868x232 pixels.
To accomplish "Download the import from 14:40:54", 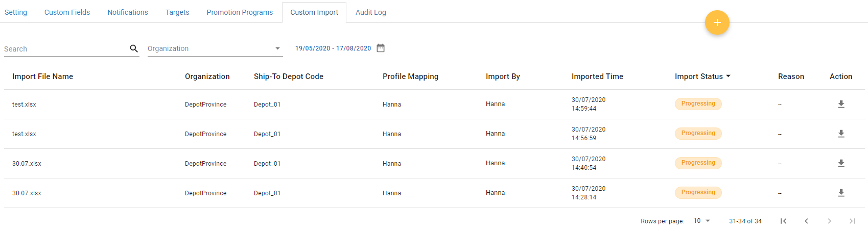I will 841,163.
